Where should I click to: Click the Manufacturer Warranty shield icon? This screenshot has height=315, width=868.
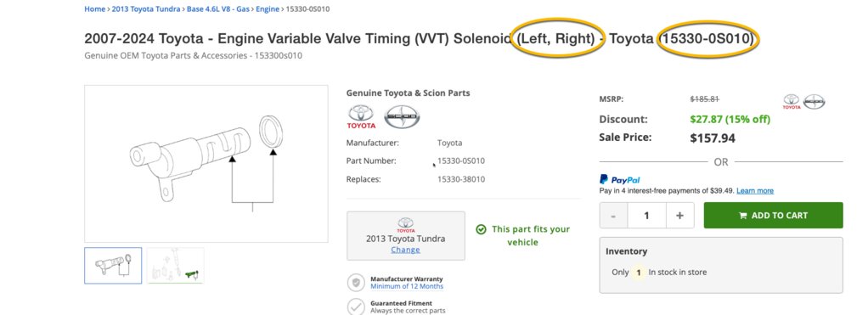pos(356,283)
